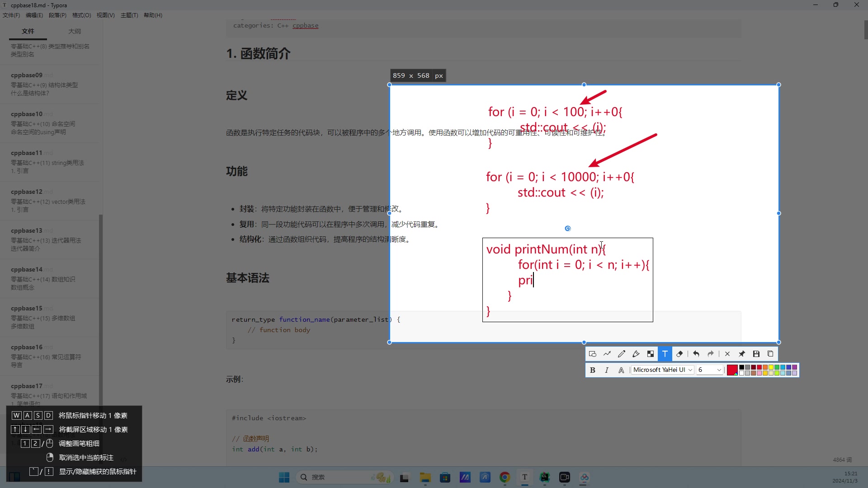Screen dimensions: 868x488
Task: Open the Chrome taskbar icon
Action: point(505,477)
